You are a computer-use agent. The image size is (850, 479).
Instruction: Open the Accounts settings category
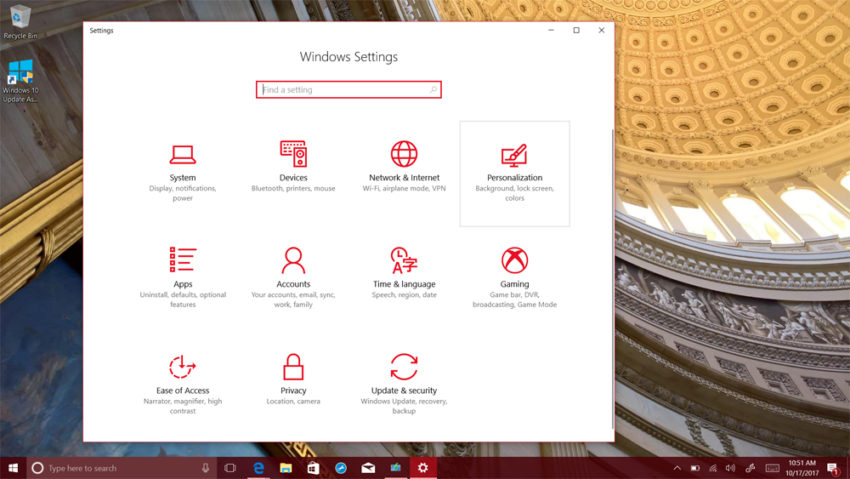pyautogui.click(x=293, y=280)
